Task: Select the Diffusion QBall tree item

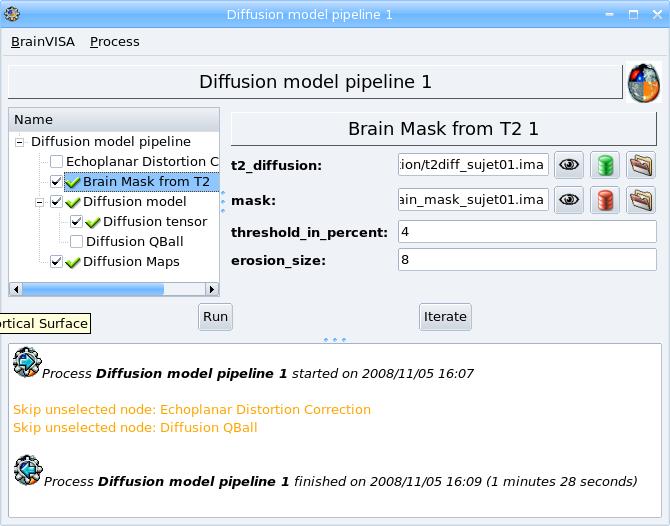Action: tap(135, 241)
